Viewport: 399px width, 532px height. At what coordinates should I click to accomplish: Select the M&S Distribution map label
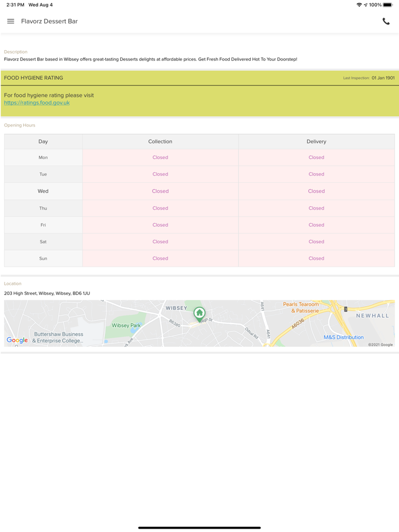(x=343, y=337)
